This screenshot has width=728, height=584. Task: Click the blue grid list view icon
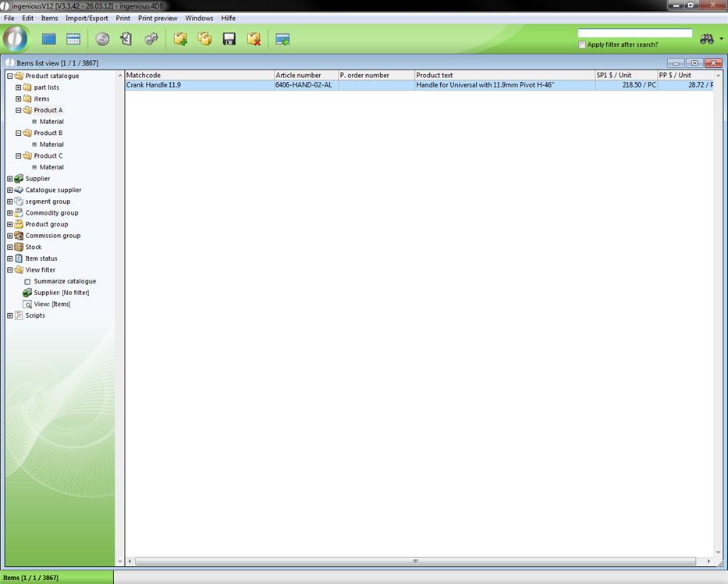pyautogui.click(x=49, y=39)
